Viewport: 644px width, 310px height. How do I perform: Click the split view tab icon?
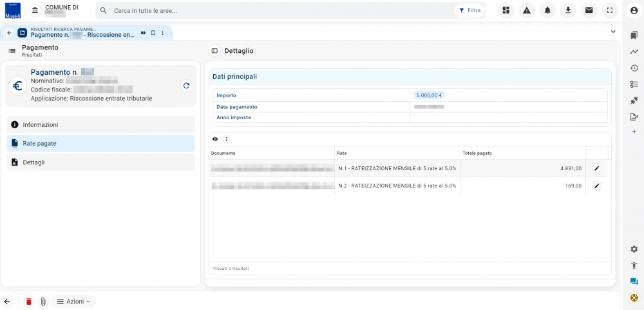coord(144,33)
